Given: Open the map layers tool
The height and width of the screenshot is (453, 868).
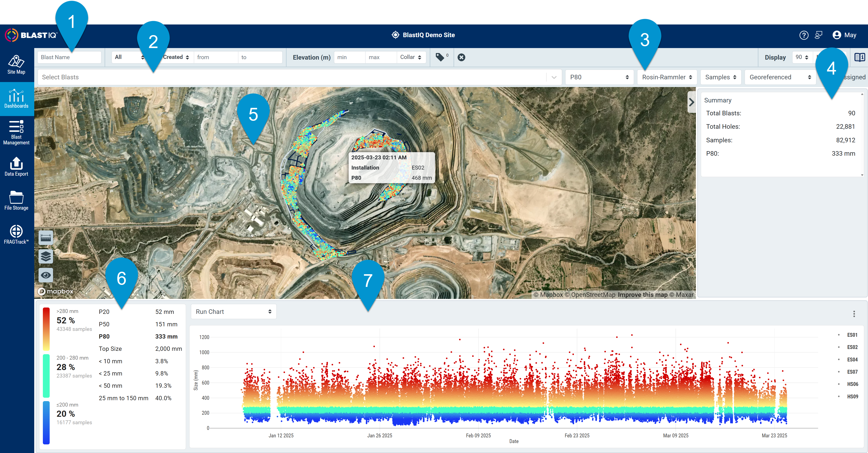Looking at the screenshot, I should [x=46, y=257].
